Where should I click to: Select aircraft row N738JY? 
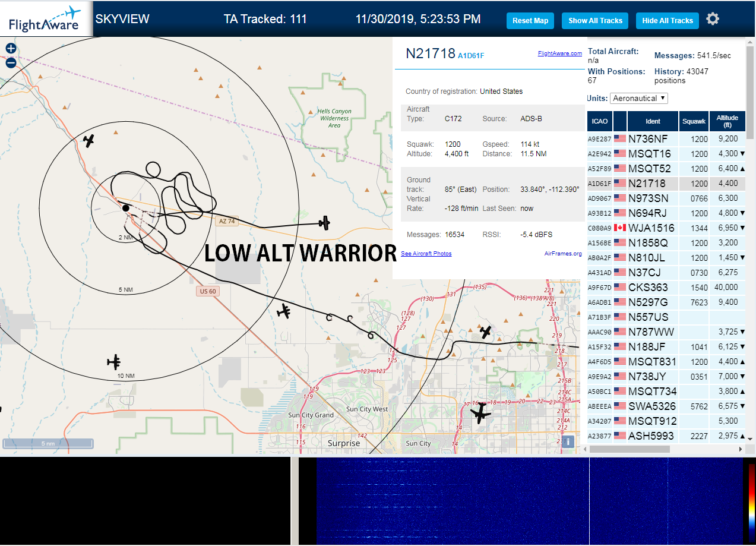coord(666,376)
